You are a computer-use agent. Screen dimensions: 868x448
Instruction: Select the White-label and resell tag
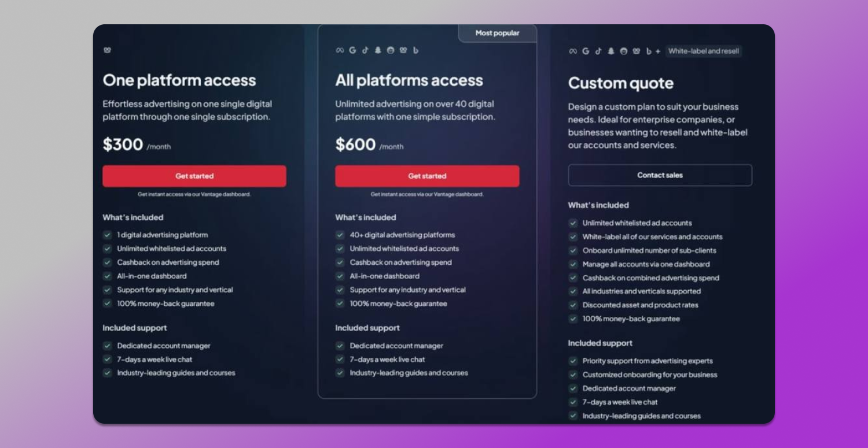tap(703, 51)
